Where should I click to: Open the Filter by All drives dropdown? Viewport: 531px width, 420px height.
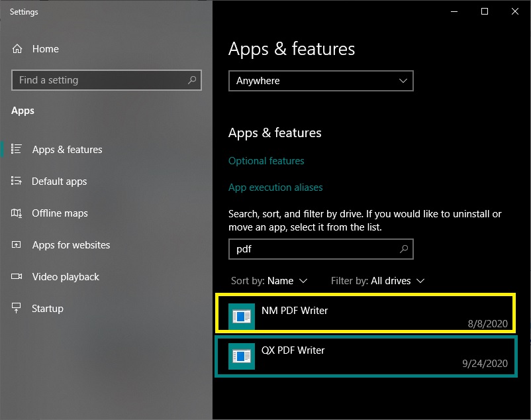pos(377,281)
